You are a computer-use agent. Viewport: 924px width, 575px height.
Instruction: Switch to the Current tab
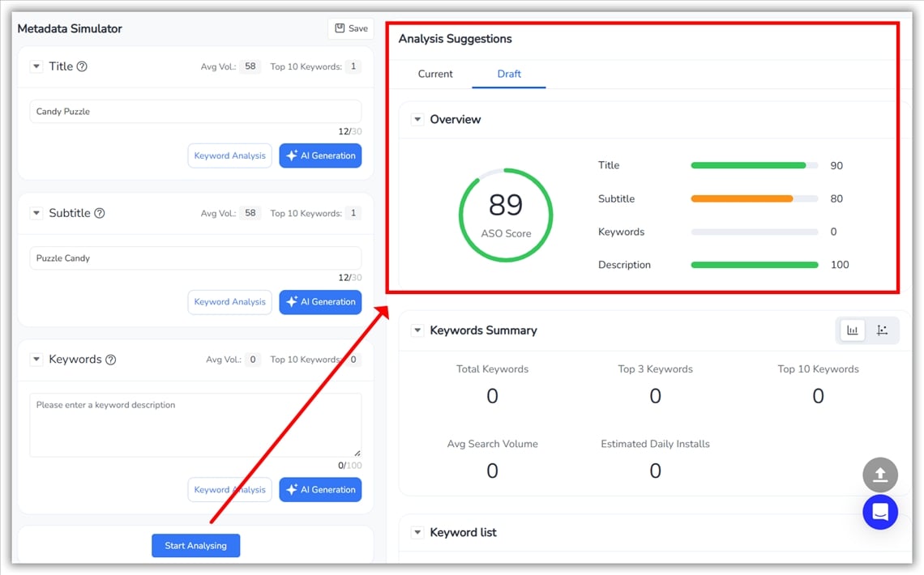tap(435, 74)
